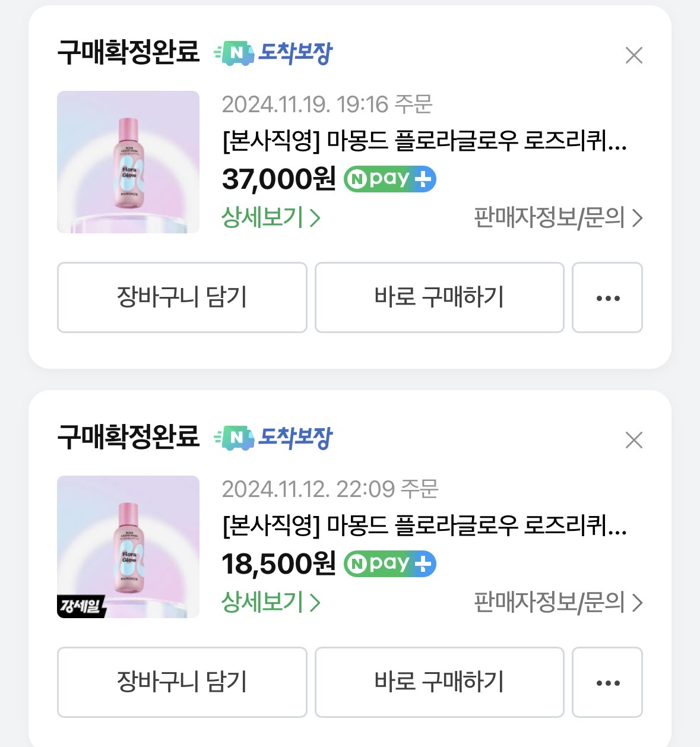Expand 상세보기 for the 37,000원 order
This screenshot has width=700, height=747.
point(271,218)
